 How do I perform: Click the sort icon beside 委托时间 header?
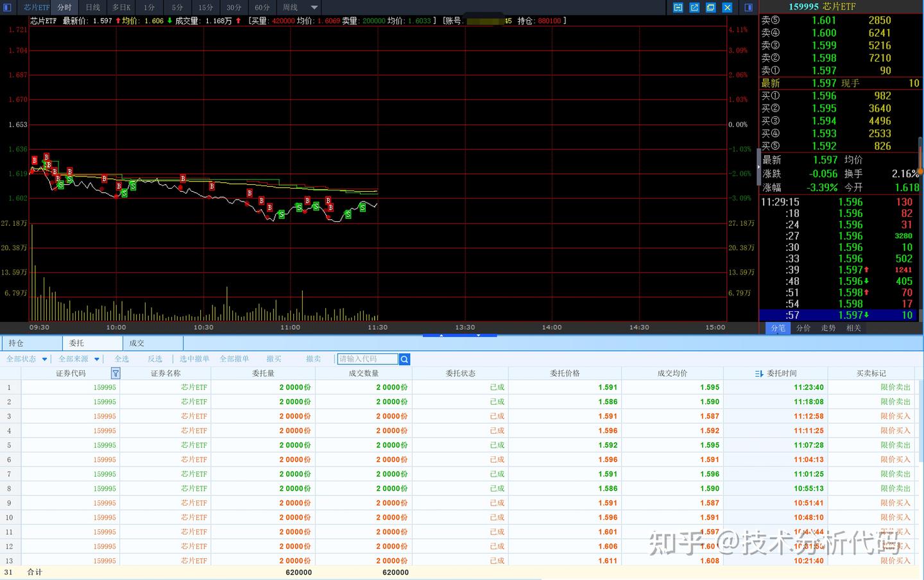[759, 373]
